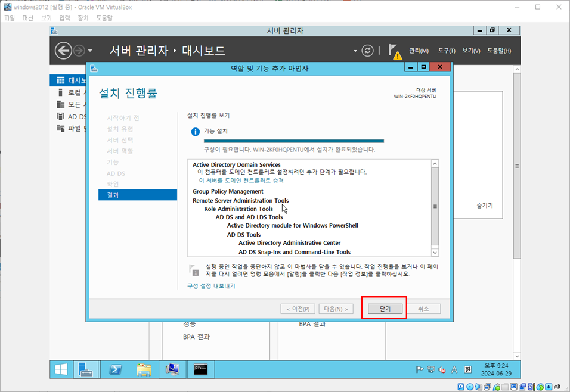This screenshot has width=570, height=392.
Task: Open file and storage services sidebar icon
Action: [61, 128]
